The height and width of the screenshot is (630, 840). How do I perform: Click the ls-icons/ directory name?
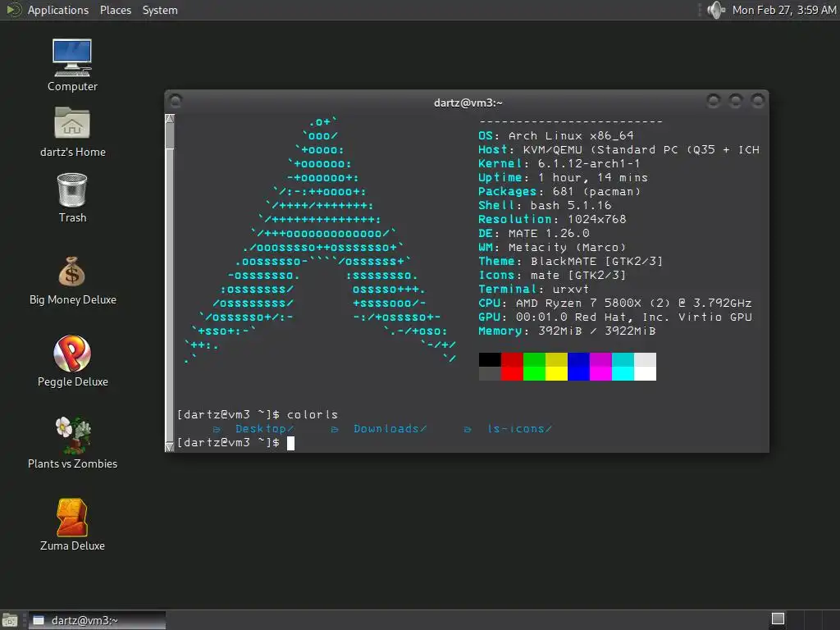(519, 429)
